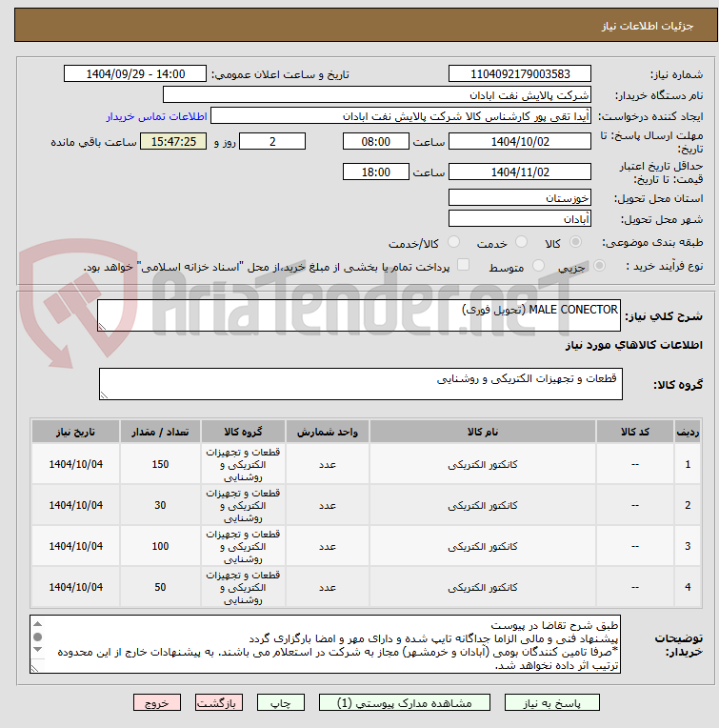Click the resize handle of goods group box
This screenshot has height=728, width=719.
tap(104, 395)
